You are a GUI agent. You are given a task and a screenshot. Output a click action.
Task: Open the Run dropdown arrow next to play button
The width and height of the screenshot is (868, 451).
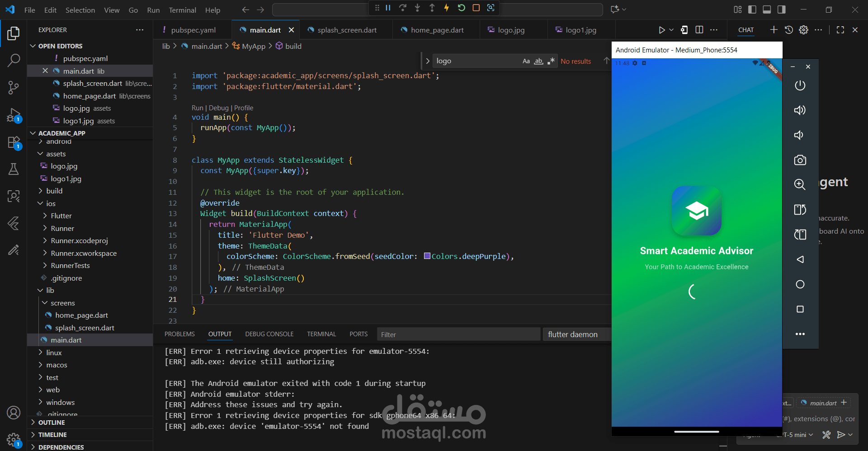click(671, 30)
